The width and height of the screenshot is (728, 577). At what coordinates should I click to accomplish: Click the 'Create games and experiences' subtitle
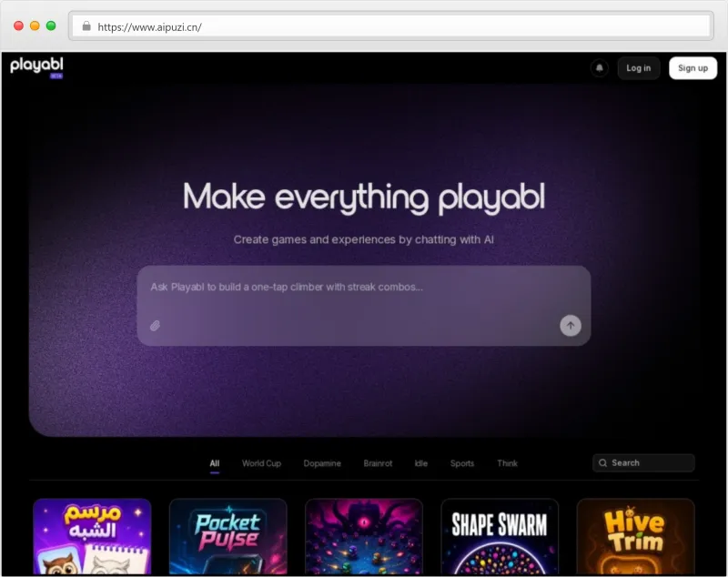[363, 239]
